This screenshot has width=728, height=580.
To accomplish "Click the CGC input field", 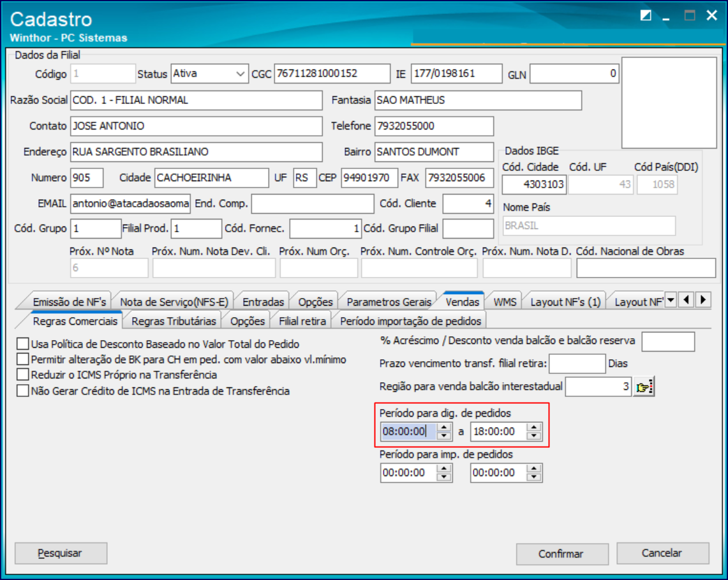I will click(x=332, y=74).
